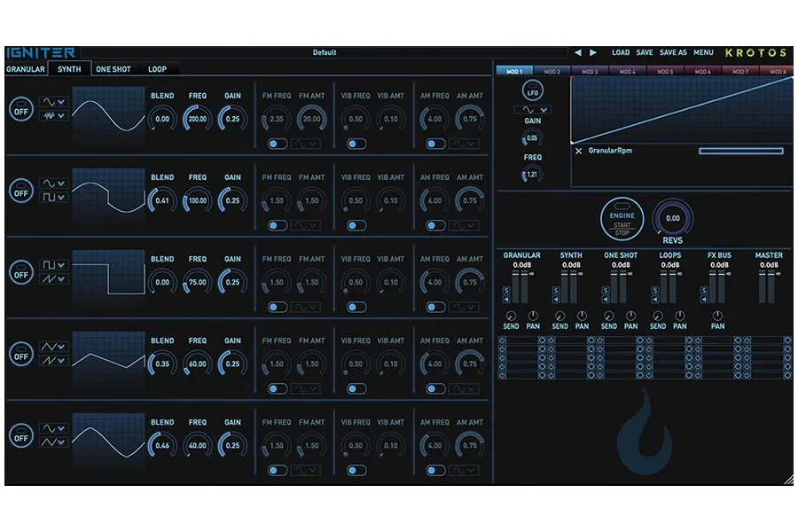Enable the FM switch on the 100.00 Hz row

[278, 225]
